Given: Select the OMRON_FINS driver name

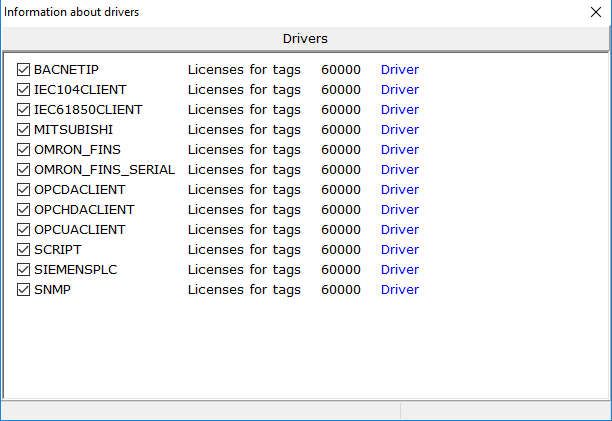Looking at the screenshot, I should point(77,150).
